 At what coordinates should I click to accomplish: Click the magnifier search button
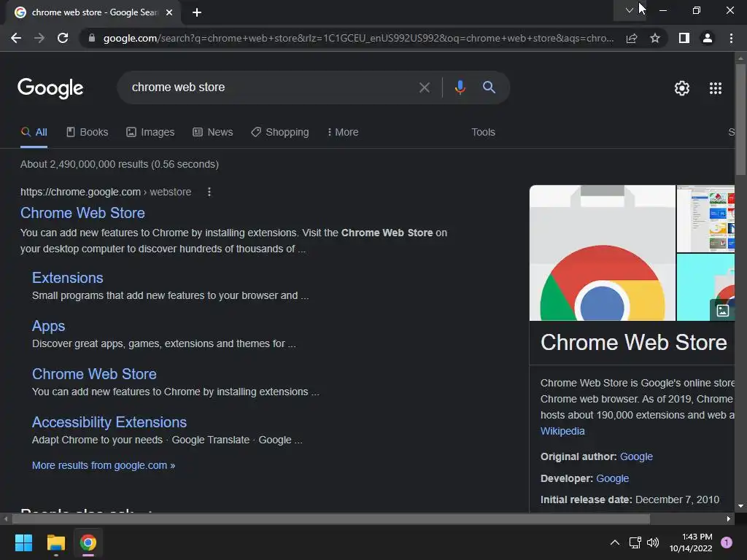click(x=489, y=87)
